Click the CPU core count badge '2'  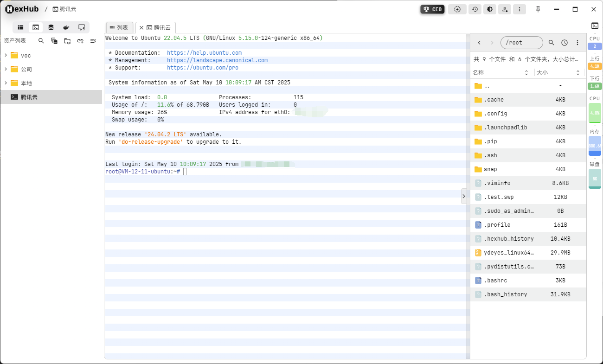point(595,46)
